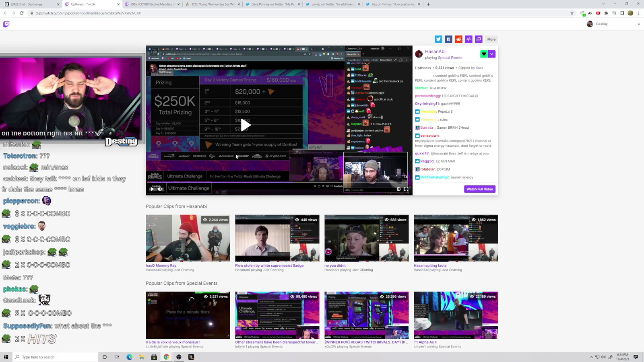644x362 pixels.
Task: Open clipper Xaxt profile link
Action: (x=479, y=68)
